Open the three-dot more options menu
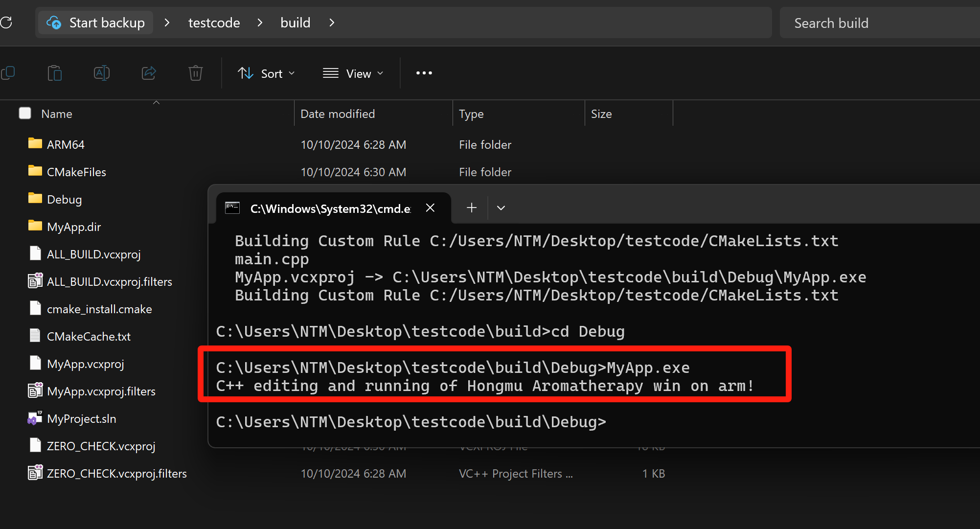The width and height of the screenshot is (980, 529). pos(424,73)
